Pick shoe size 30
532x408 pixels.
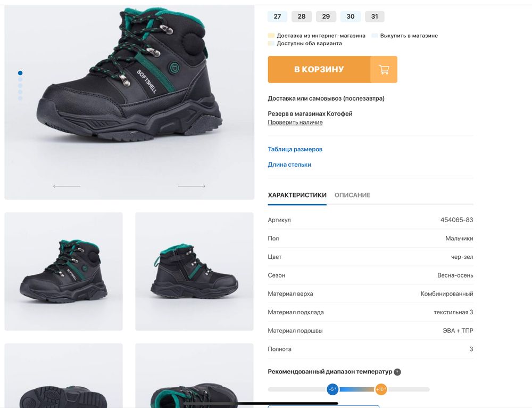pos(351,17)
